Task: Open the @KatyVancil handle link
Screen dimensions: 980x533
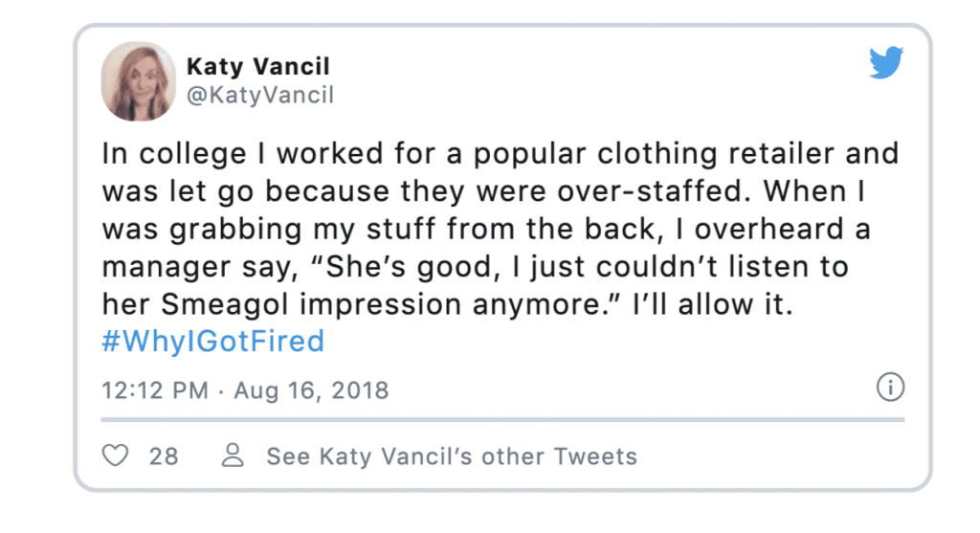Action: click(260, 95)
